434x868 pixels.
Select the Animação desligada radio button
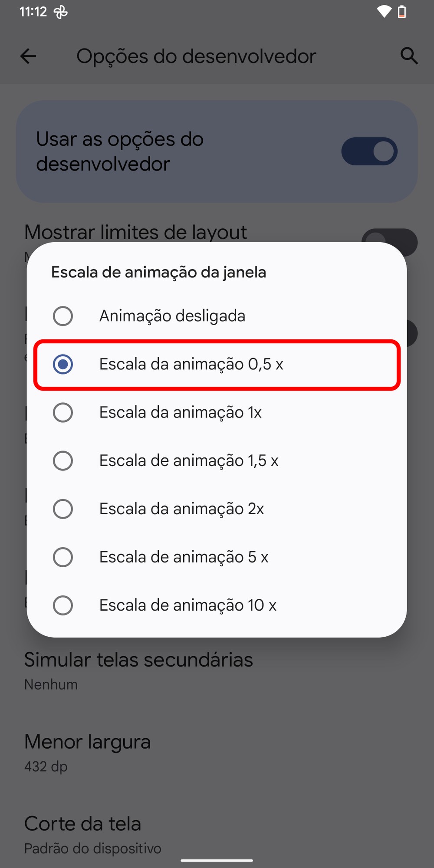(63, 316)
